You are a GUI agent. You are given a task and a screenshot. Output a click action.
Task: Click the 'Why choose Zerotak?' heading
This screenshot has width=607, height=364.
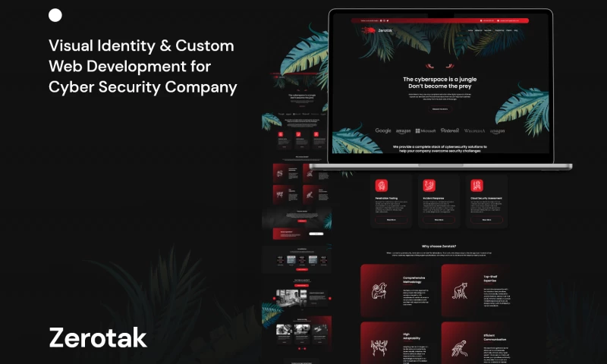(x=439, y=246)
